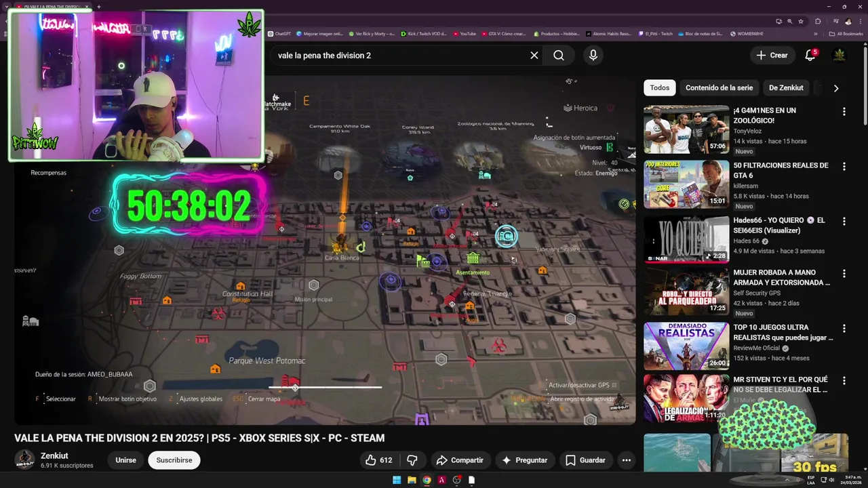Open the 'WOMIER68HE' bookmark
This screenshot has width=868, height=488.
748,33
